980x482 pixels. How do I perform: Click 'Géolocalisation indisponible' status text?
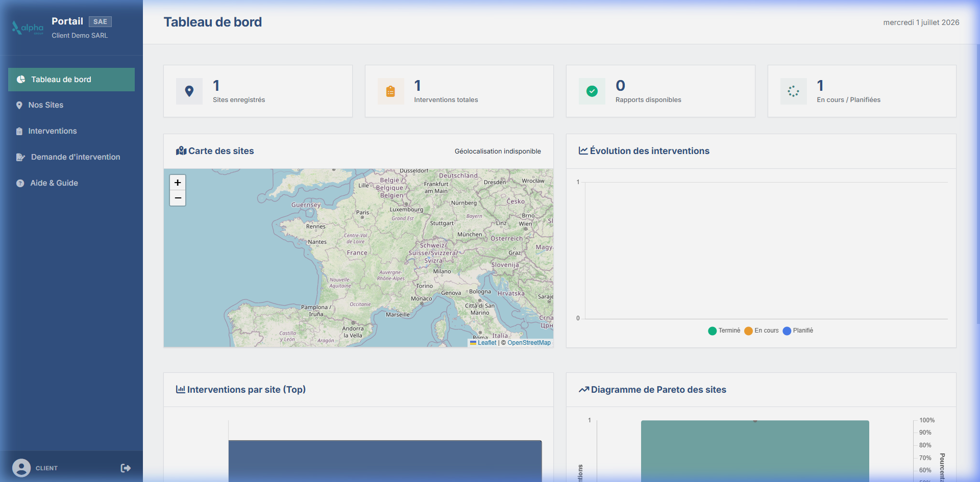coord(498,151)
